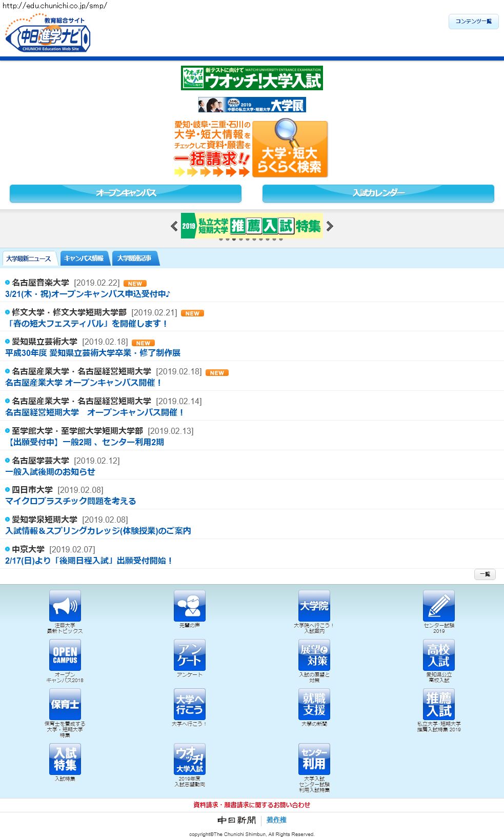Click the 一覧 button below news list

click(485, 574)
